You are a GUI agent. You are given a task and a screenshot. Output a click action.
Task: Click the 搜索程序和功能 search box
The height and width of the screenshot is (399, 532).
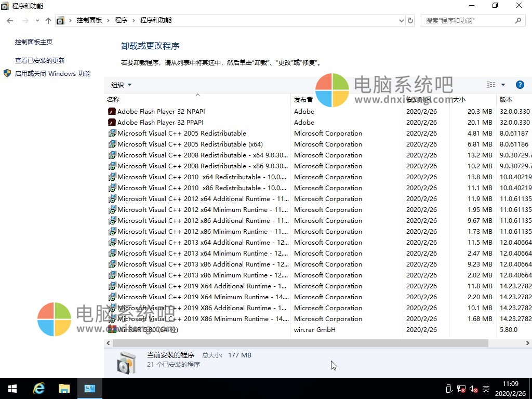468,20
